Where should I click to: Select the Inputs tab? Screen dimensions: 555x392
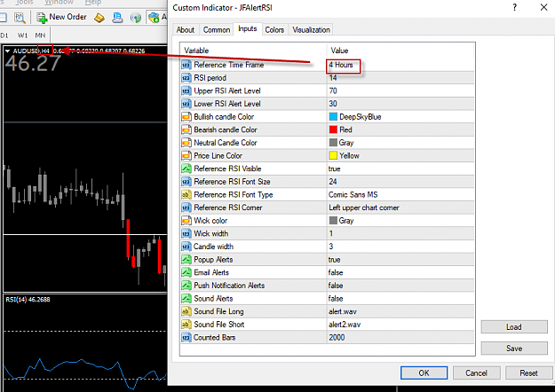[x=248, y=29]
